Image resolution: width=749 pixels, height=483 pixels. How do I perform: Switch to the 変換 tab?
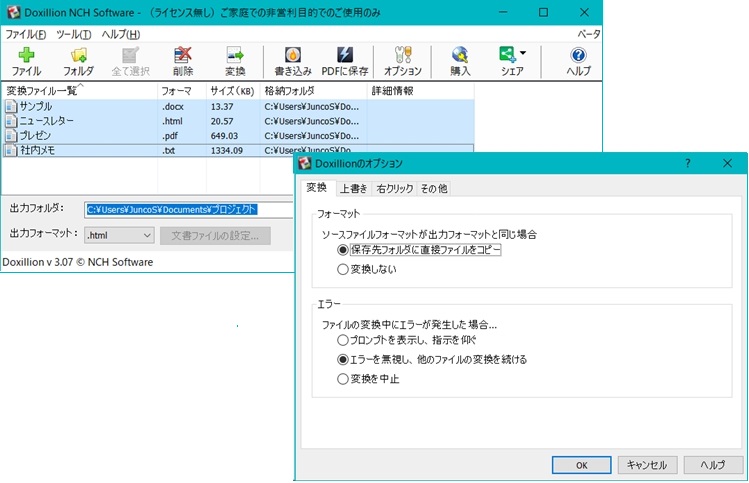coord(317,187)
